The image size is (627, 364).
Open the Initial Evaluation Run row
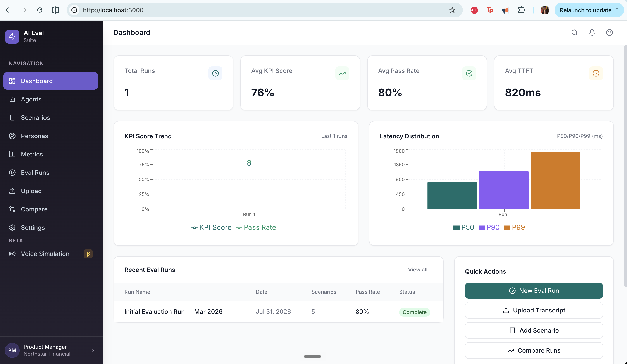(x=278, y=312)
